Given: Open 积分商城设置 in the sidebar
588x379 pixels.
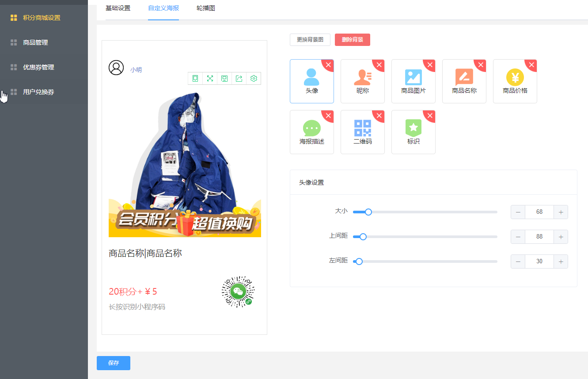Looking at the screenshot, I should point(44,18).
